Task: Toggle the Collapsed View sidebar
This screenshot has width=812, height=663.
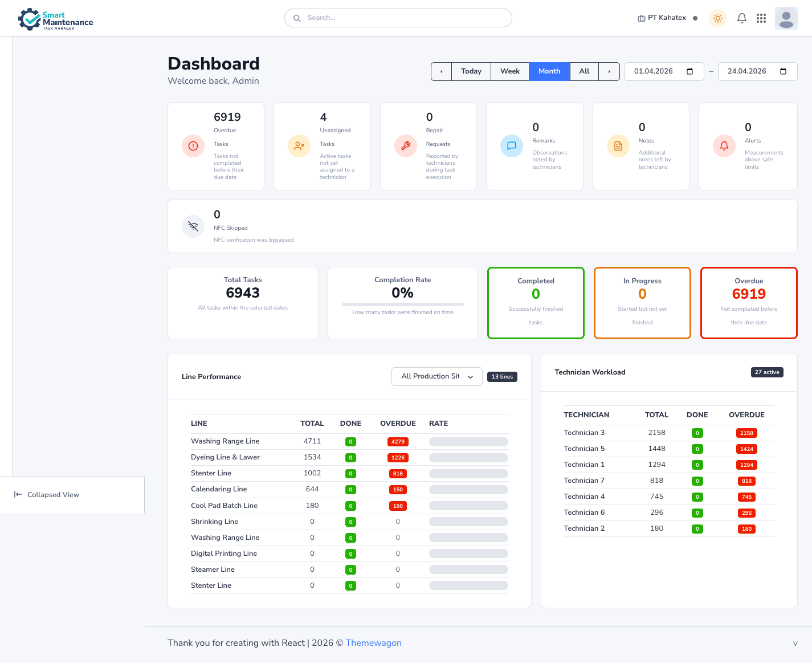Action: tap(47, 495)
